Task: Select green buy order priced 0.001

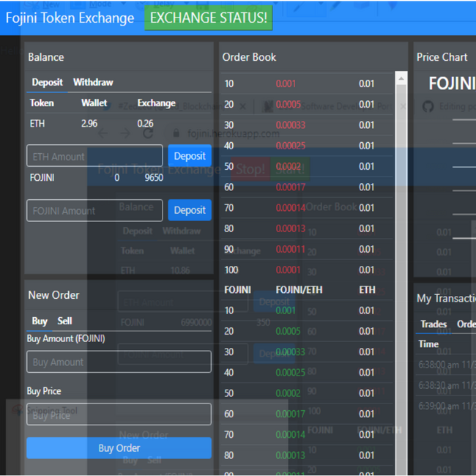Action: 286,310
